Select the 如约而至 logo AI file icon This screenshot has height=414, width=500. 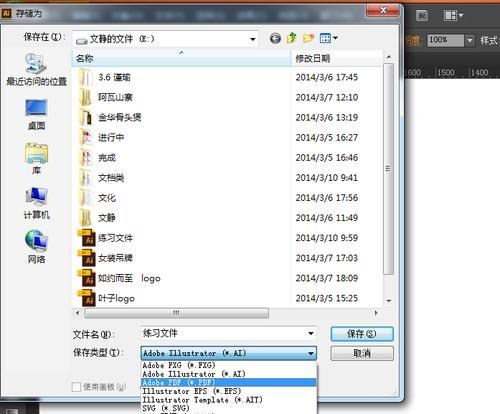click(86, 278)
